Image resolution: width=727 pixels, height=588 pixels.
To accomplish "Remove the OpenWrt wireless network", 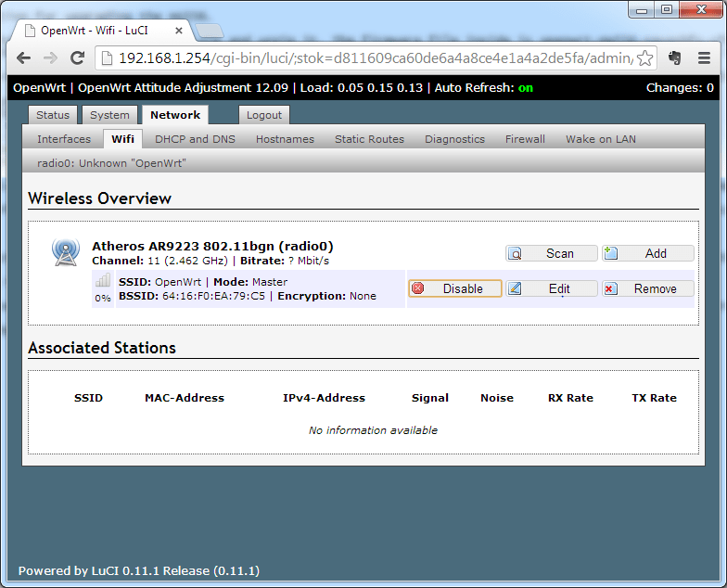I will pyautogui.click(x=647, y=288).
